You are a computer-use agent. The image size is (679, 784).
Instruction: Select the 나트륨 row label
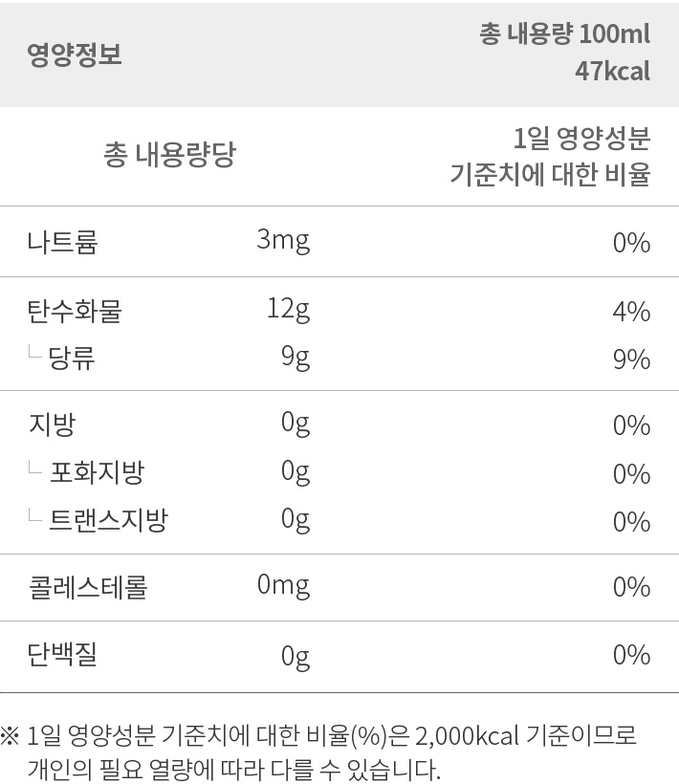coord(62,242)
